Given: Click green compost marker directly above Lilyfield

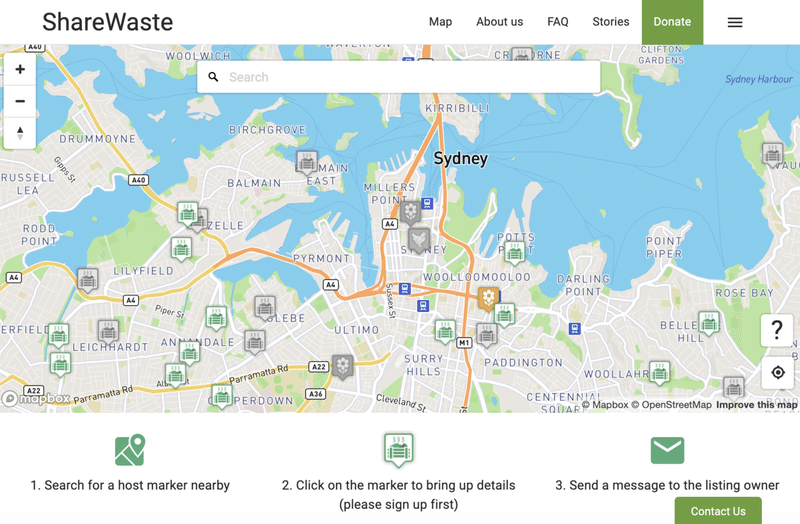Looking at the screenshot, I should click(181, 249).
